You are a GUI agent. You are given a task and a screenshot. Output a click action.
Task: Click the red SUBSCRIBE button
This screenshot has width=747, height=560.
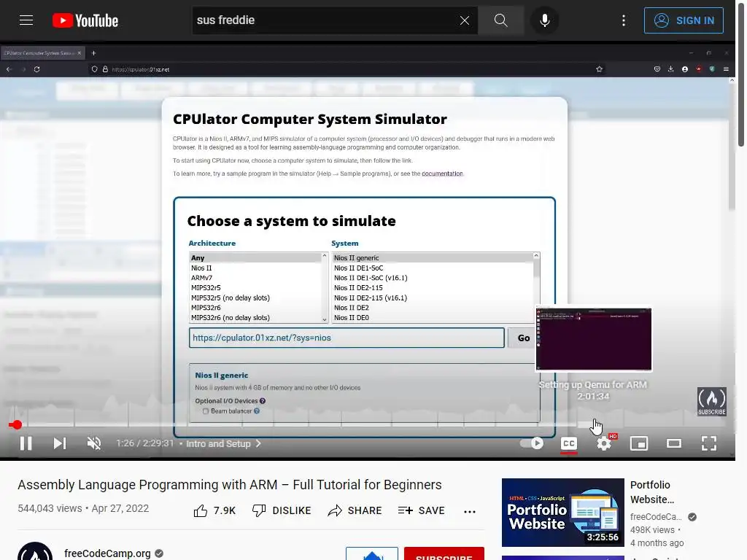coord(444,554)
